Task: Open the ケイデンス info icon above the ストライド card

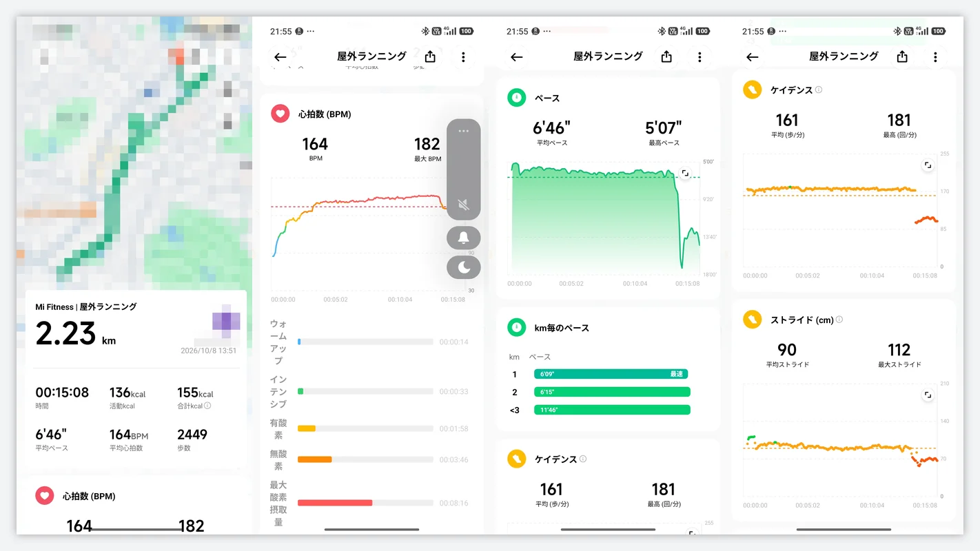Action: pyautogui.click(x=819, y=90)
